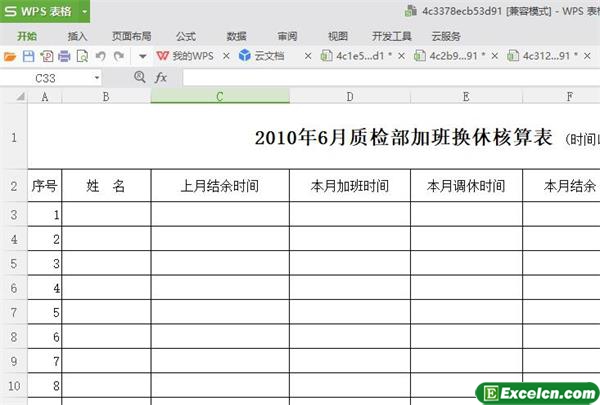Select row 10 header
Image resolution: width=600 pixels, height=405 pixels.
[x=14, y=386]
